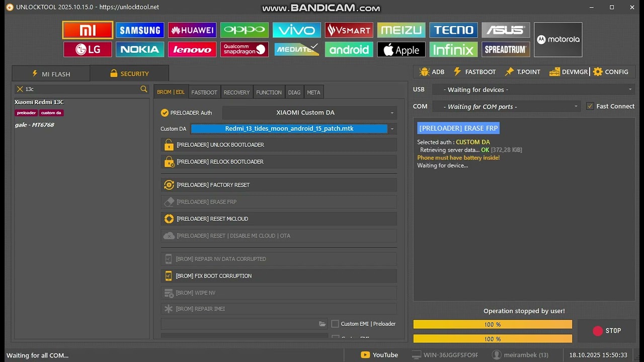Image resolution: width=644 pixels, height=362 pixels.
Task: Open the Apple brand section
Action: point(401,49)
